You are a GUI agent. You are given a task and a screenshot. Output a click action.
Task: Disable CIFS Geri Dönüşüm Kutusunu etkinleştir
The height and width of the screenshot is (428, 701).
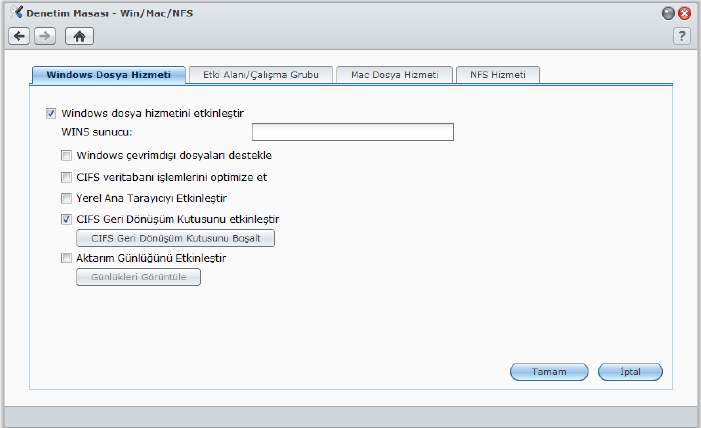[67, 219]
